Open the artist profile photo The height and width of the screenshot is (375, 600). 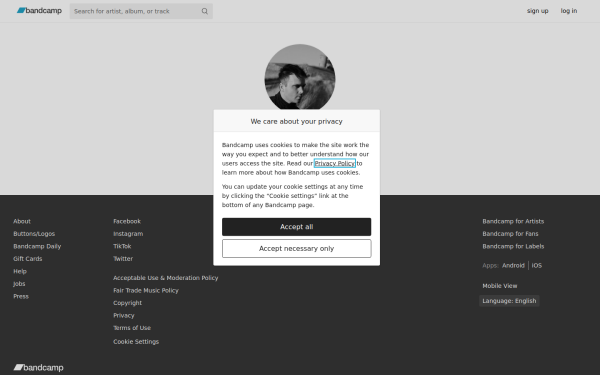tap(300, 77)
